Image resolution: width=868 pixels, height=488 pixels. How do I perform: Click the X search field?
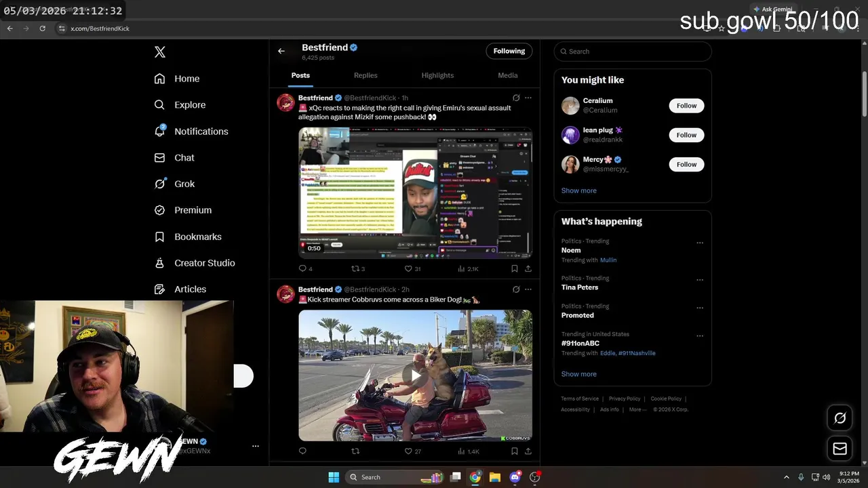pyautogui.click(x=633, y=52)
